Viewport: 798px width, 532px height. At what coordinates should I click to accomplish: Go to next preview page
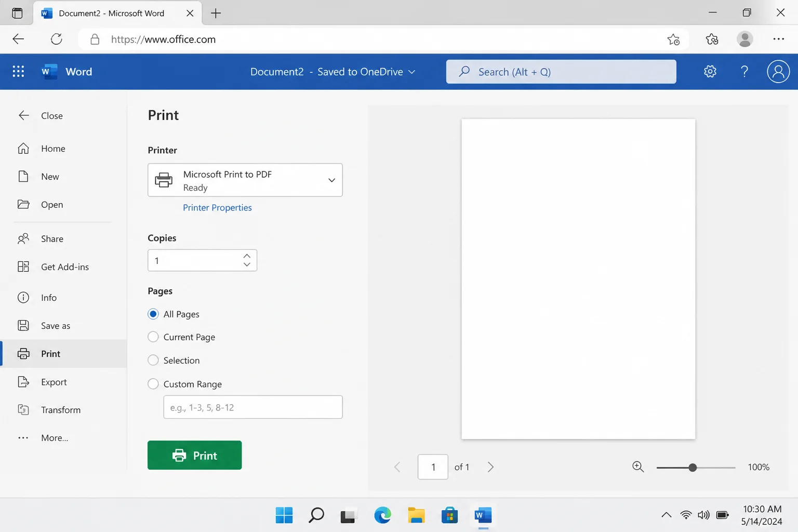[490, 467]
